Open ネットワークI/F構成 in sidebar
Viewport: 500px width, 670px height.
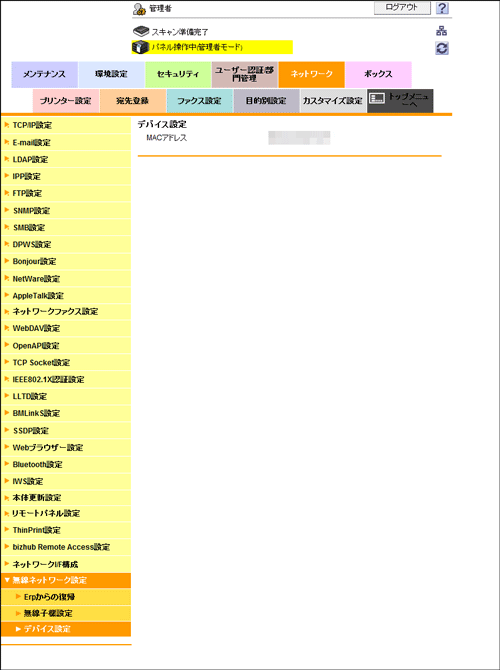point(66,564)
